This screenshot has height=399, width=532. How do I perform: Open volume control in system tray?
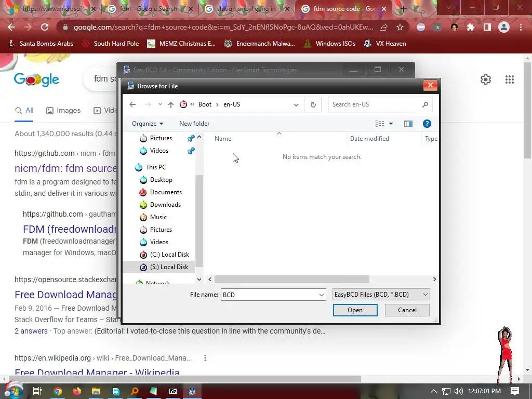458,391
